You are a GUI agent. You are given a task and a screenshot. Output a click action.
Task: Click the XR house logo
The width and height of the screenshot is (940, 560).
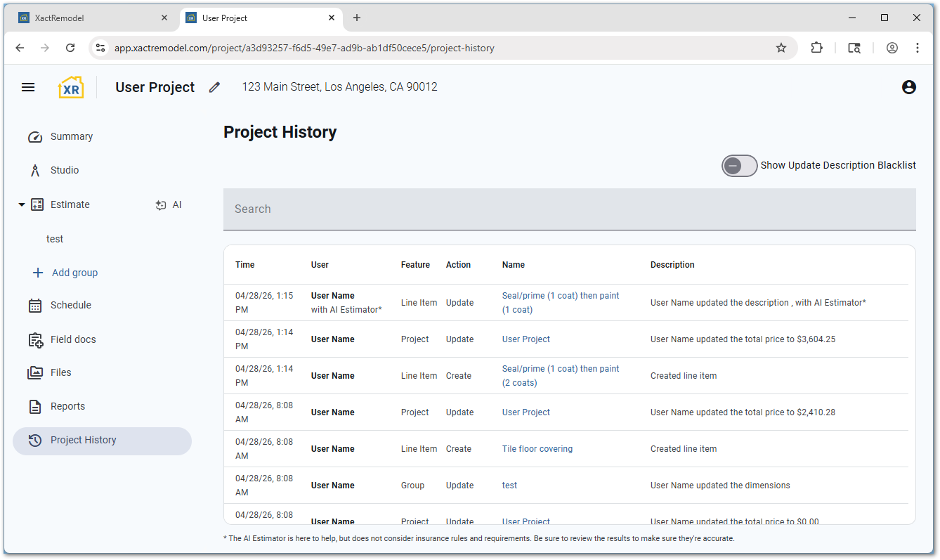[x=71, y=87]
